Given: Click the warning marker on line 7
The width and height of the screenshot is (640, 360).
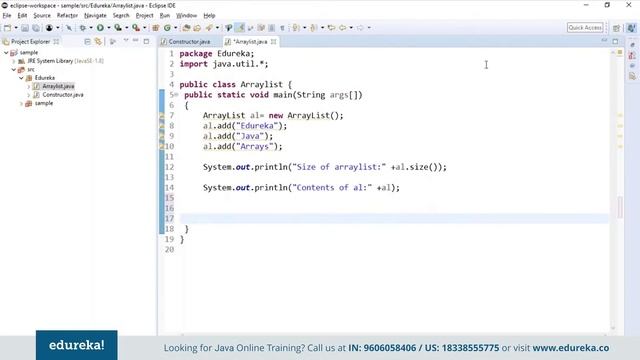Looking at the screenshot, I should coord(162,116).
